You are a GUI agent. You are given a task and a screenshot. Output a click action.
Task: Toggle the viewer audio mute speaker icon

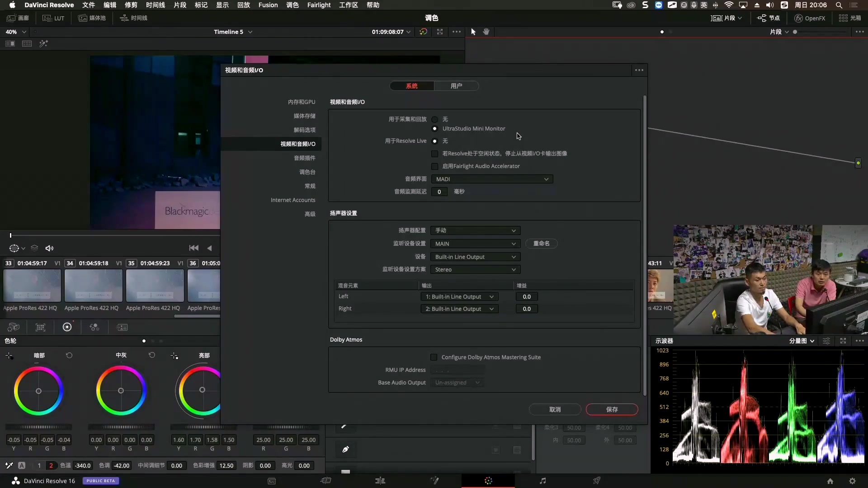(x=49, y=248)
